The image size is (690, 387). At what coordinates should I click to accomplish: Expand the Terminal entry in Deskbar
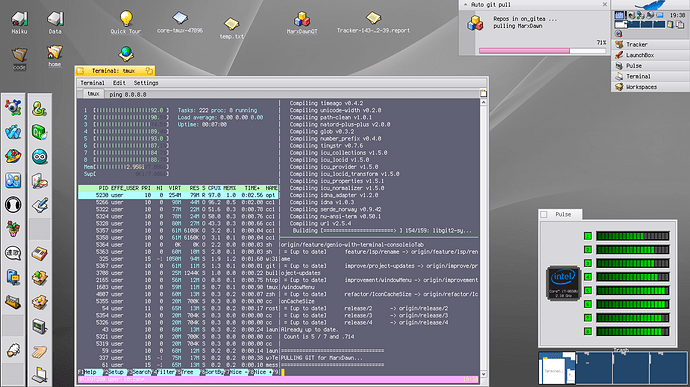coord(650,76)
